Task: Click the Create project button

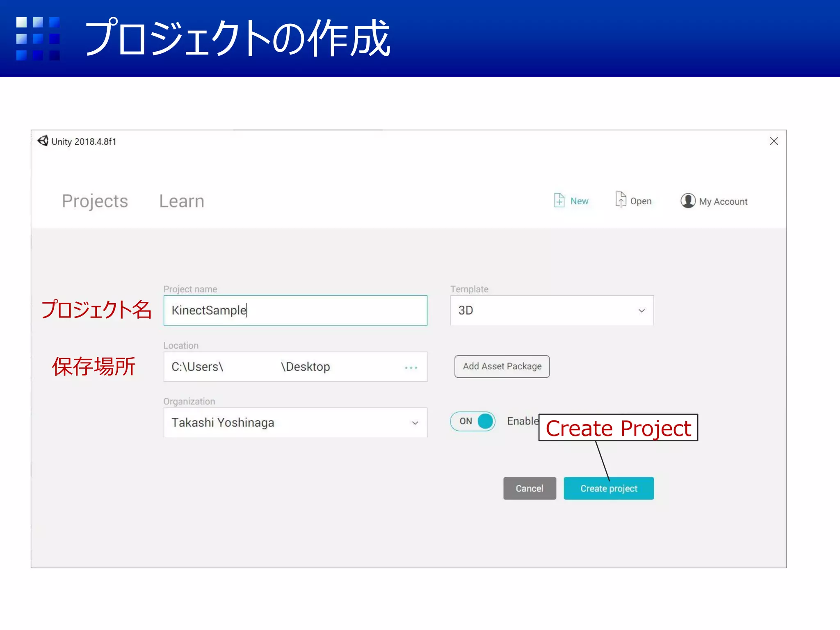Action: (x=609, y=488)
